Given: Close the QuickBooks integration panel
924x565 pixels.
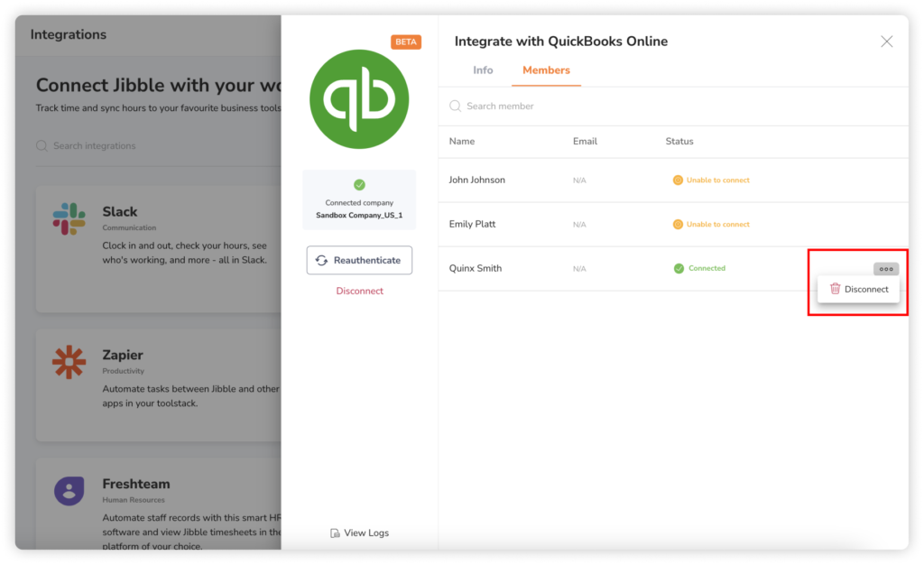Looking at the screenshot, I should coord(886,42).
